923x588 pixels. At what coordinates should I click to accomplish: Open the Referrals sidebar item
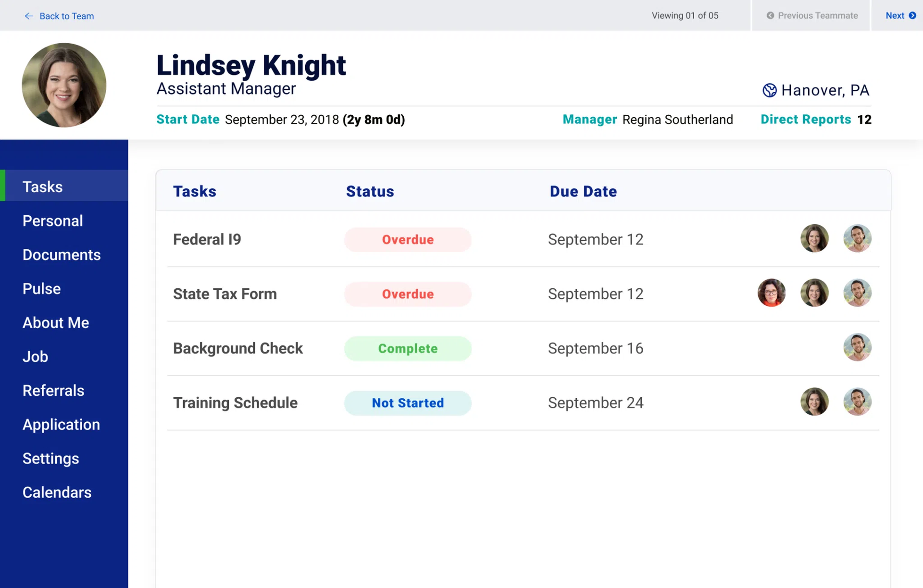click(x=53, y=391)
